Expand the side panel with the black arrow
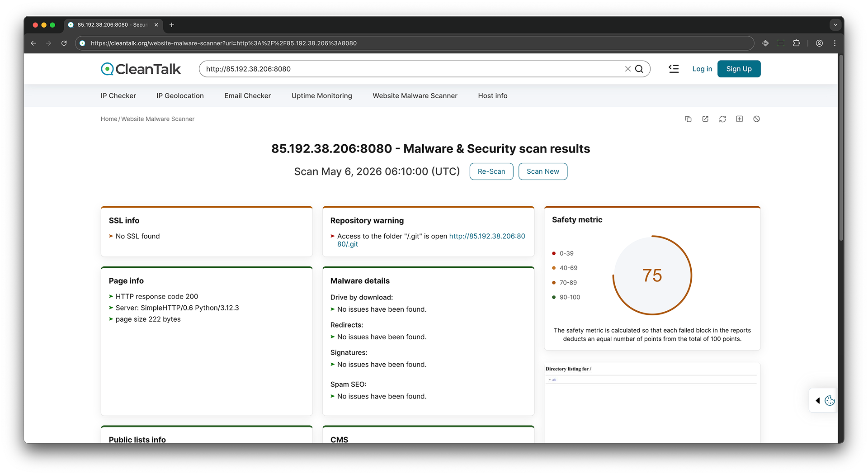The image size is (868, 475). (817, 400)
